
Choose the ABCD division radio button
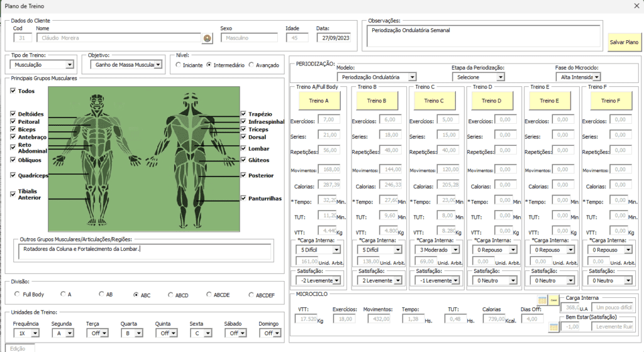pos(170,295)
